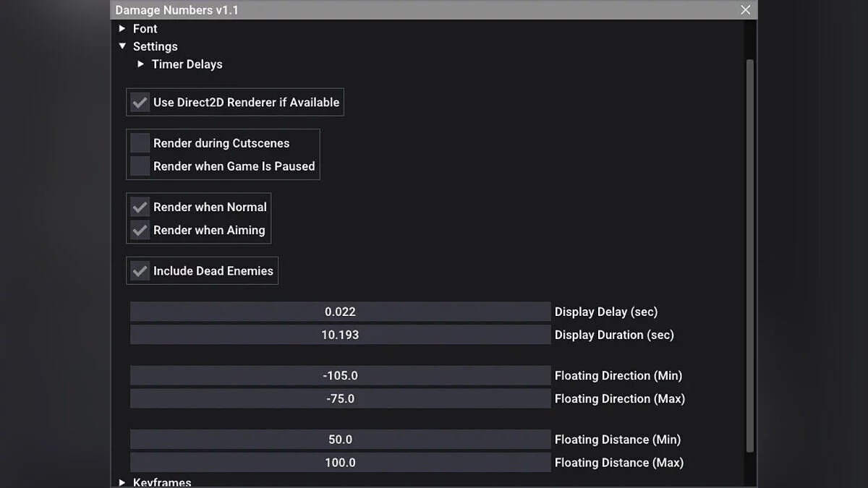Click the Display Delay slider
The width and height of the screenshot is (868, 488).
340,312
